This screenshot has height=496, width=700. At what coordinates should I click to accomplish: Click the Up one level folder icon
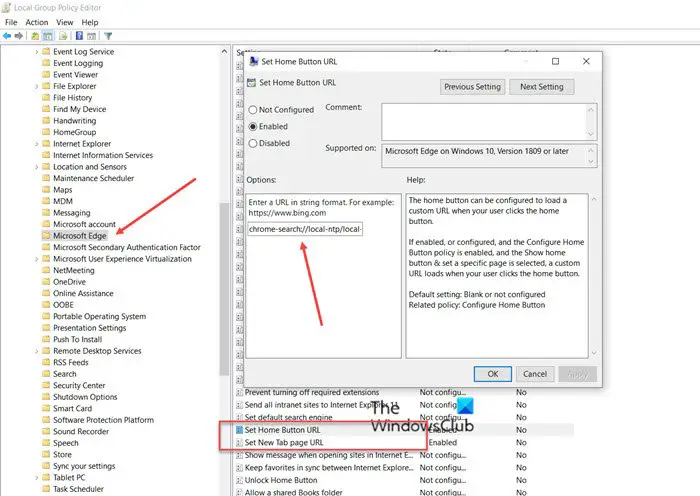point(35,36)
